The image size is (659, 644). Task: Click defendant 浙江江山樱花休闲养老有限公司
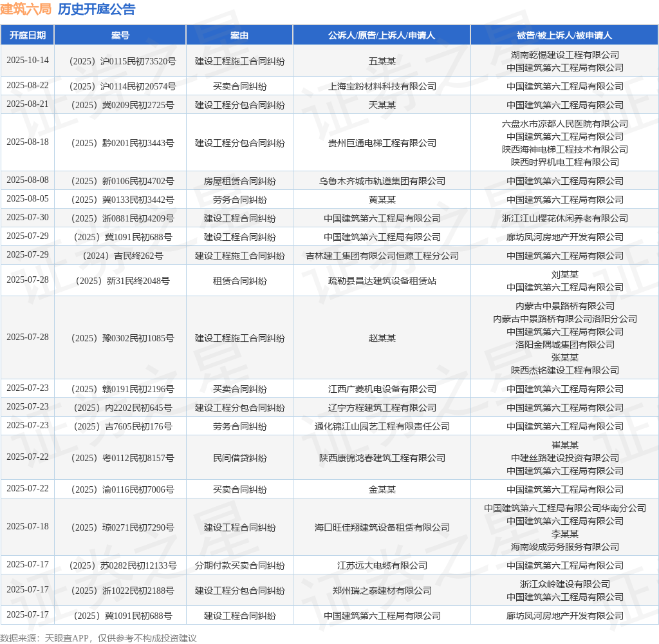click(565, 219)
